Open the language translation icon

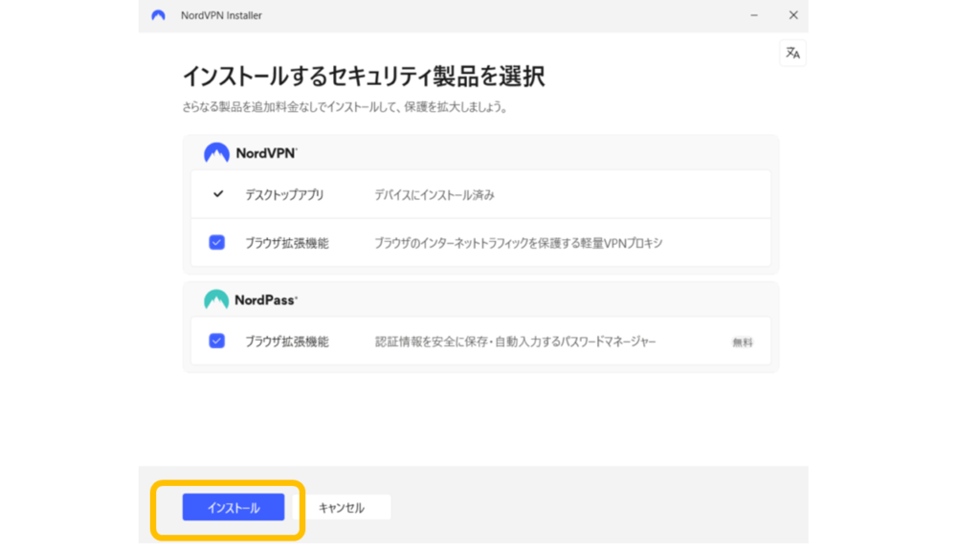pyautogui.click(x=792, y=54)
